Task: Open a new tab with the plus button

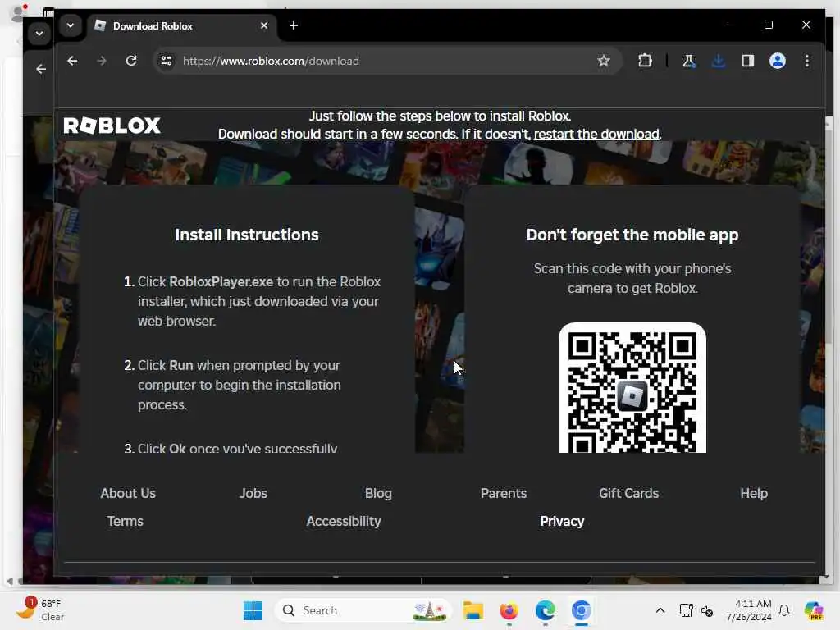Action: pyautogui.click(x=294, y=25)
